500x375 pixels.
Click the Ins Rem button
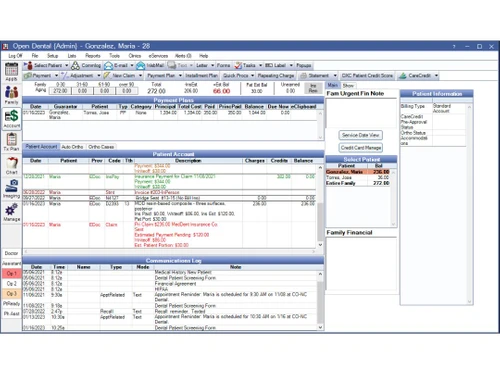(313, 88)
